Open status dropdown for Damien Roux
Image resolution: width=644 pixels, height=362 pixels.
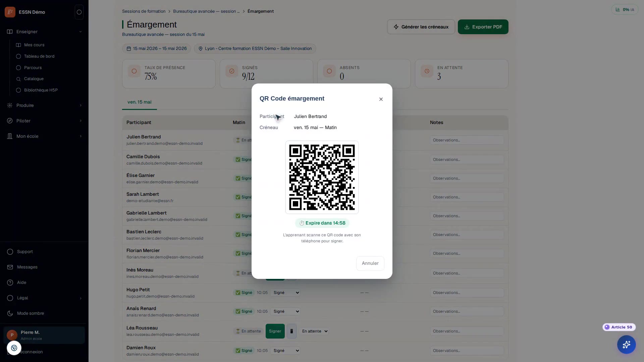[285, 351]
